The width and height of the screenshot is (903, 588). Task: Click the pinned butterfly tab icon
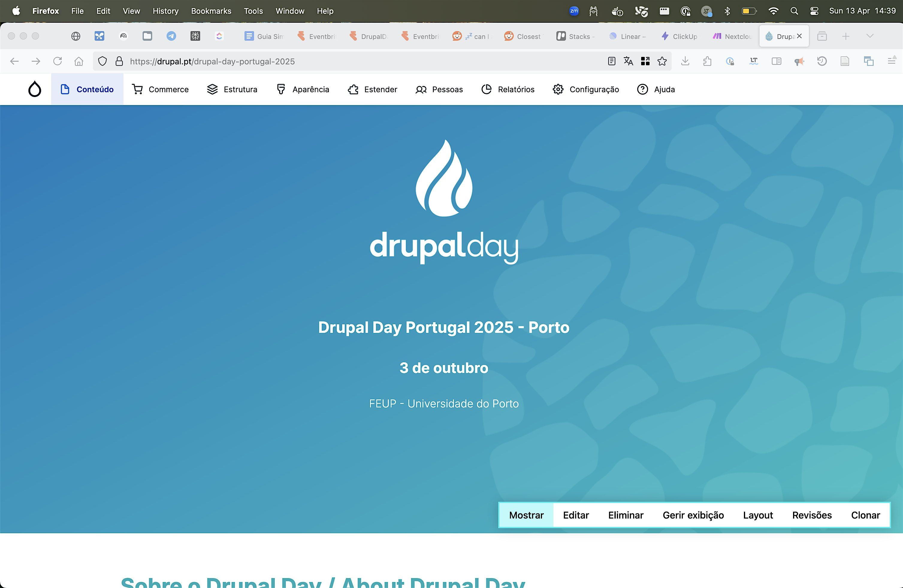click(99, 36)
